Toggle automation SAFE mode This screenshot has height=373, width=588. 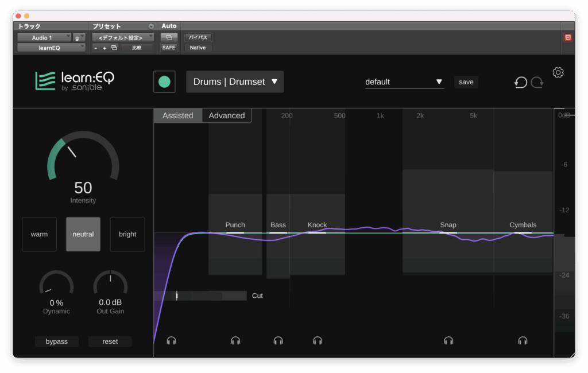(x=169, y=48)
